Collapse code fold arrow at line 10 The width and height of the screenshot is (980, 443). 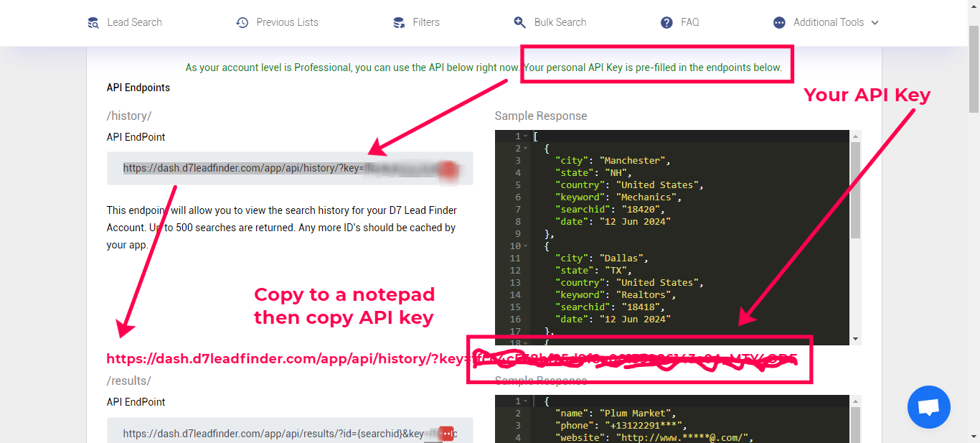tap(526, 246)
